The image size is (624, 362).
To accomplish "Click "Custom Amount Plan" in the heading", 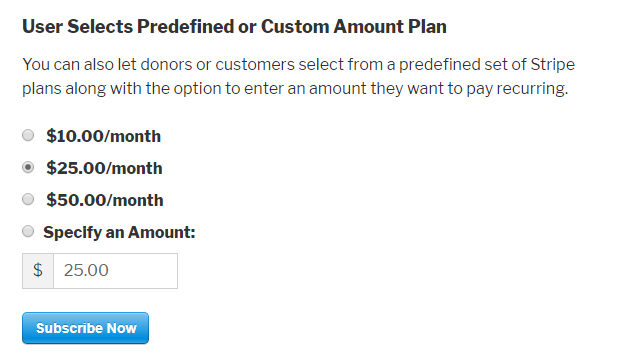I will tap(354, 27).
